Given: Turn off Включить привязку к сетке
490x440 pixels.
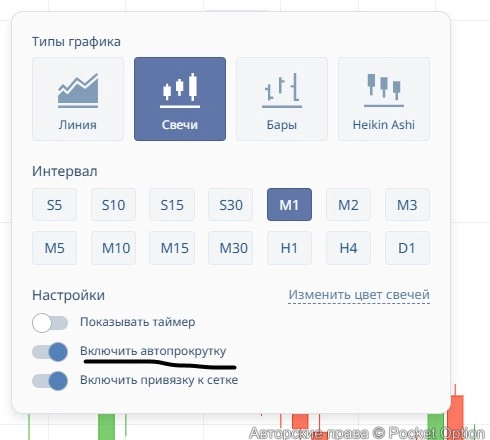Looking at the screenshot, I should pos(50,381).
